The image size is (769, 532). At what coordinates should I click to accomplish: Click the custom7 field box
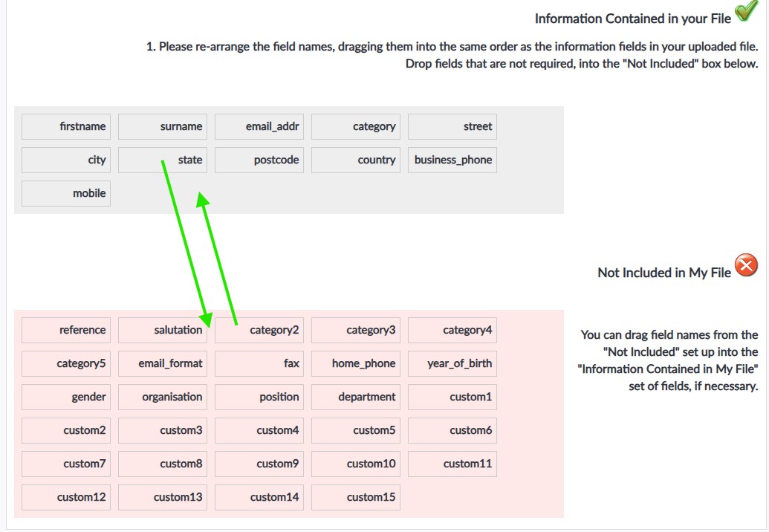click(66, 464)
